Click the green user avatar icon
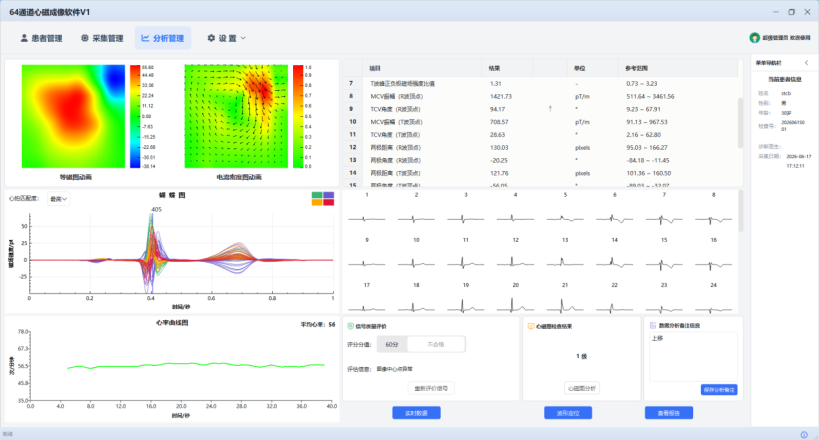819x440 pixels. click(754, 38)
